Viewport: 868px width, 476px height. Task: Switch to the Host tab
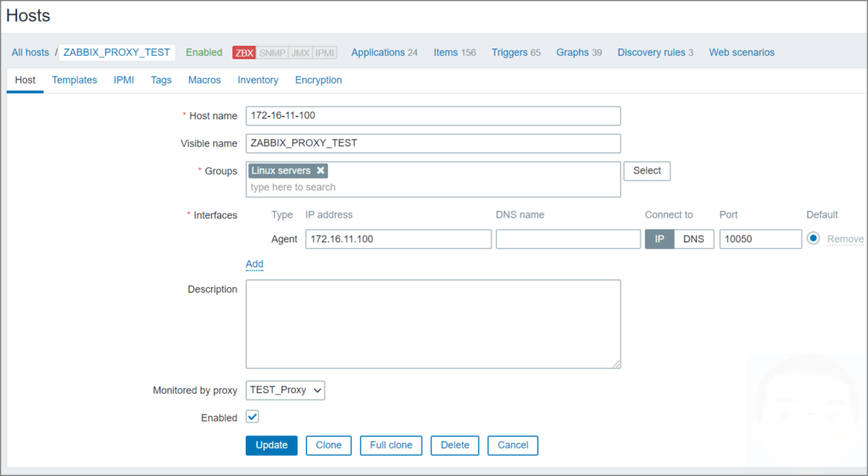[x=25, y=80]
